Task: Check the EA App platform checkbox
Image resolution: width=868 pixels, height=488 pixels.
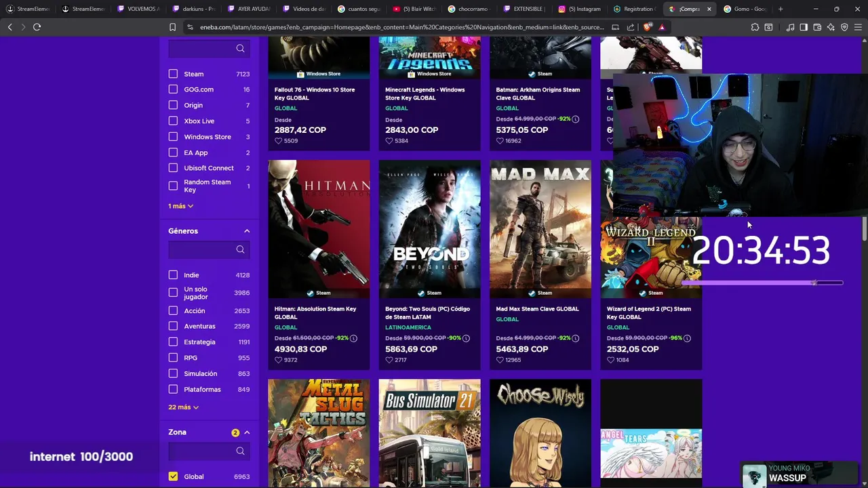Action: coord(173,152)
